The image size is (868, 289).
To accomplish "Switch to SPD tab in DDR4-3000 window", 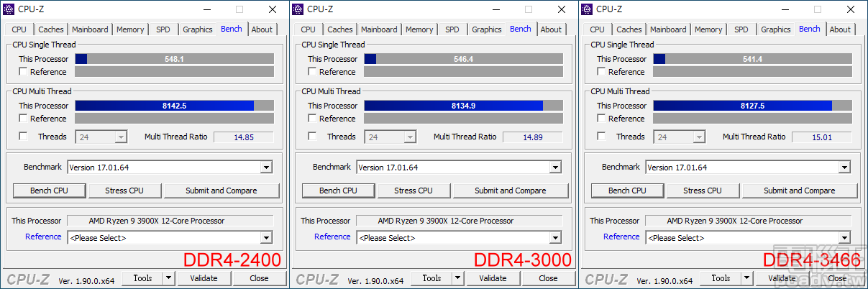I will [x=452, y=29].
